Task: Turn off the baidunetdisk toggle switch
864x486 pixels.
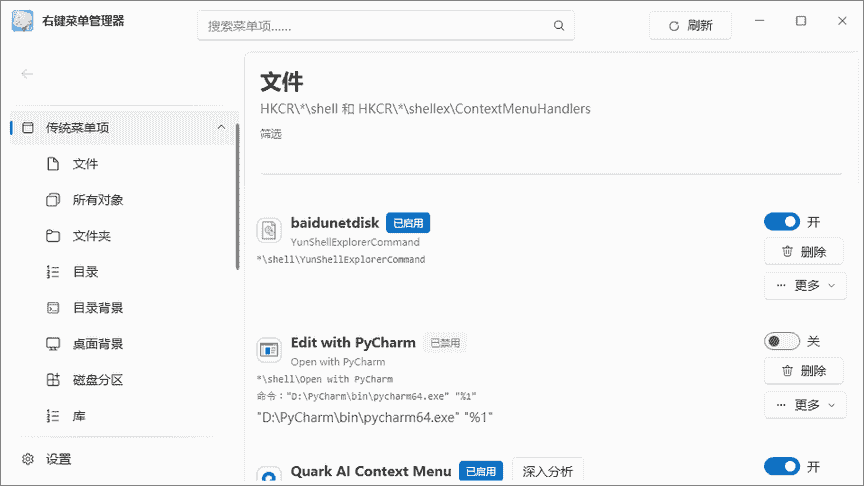Action: pyautogui.click(x=782, y=222)
